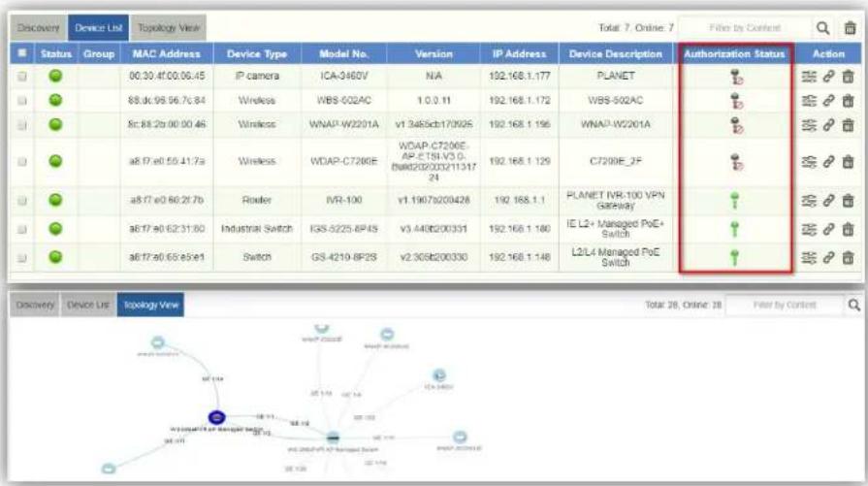Viewport: 868px width, 486px height.
Task: Click IP address 192.168.1.1 cell
Action: [x=519, y=201]
